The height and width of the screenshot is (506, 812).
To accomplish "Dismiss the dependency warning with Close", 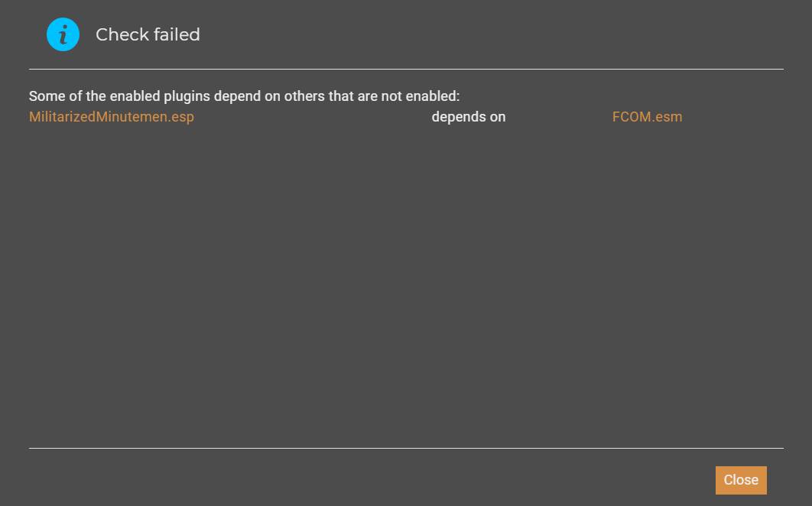I will tap(741, 480).
